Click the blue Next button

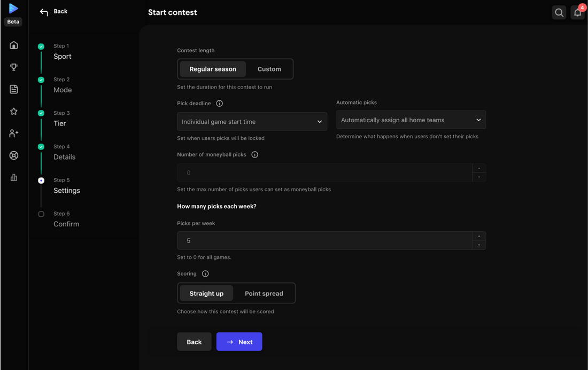click(239, 342)
